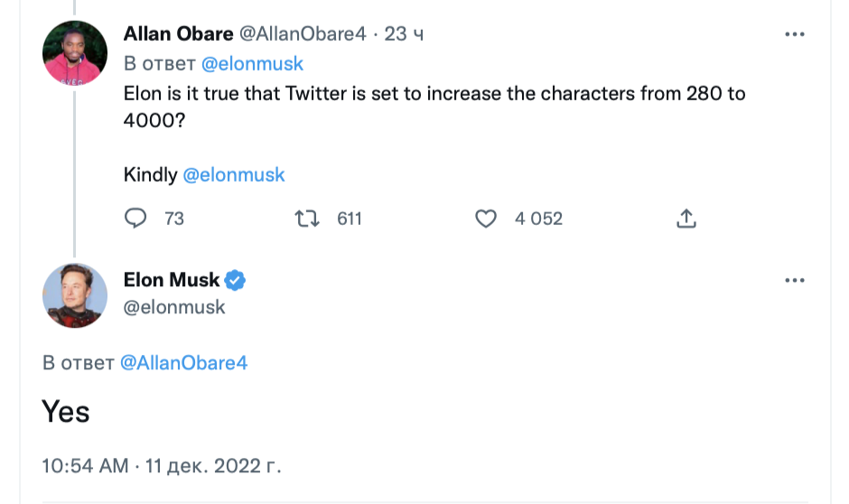The image size is (849, 504).
Task: Click Elon Musk's verified badge
Action: pos(236,281)
